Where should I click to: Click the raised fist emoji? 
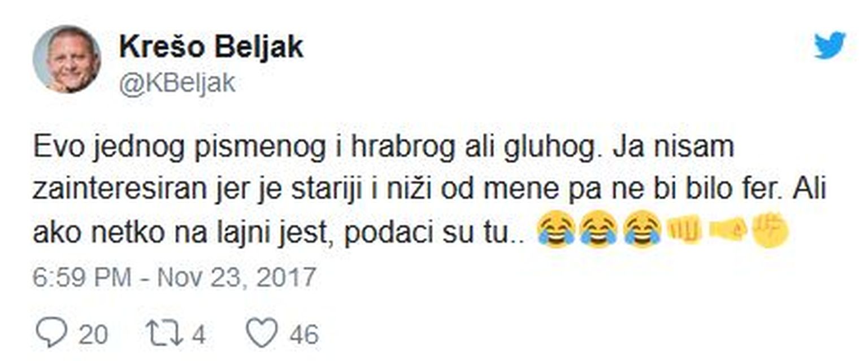[x=770, y=229]
